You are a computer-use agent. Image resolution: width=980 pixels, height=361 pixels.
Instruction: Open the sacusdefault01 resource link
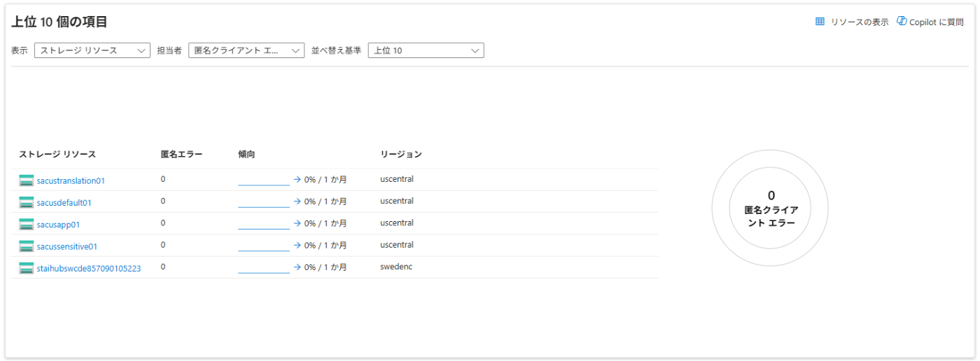pos(64,203)
